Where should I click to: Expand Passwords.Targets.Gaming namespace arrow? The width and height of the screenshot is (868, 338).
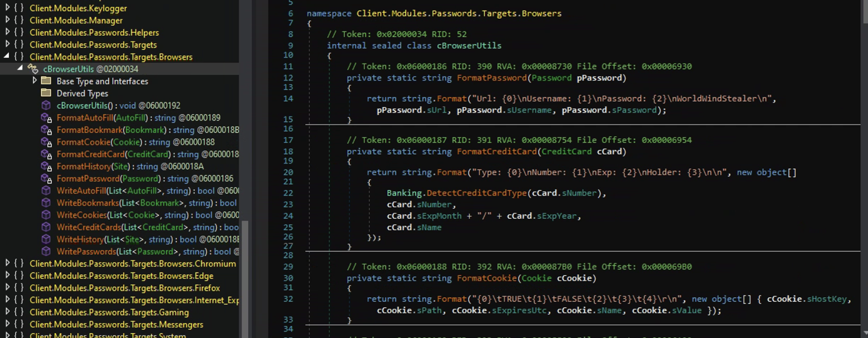(x=7, y=312)
